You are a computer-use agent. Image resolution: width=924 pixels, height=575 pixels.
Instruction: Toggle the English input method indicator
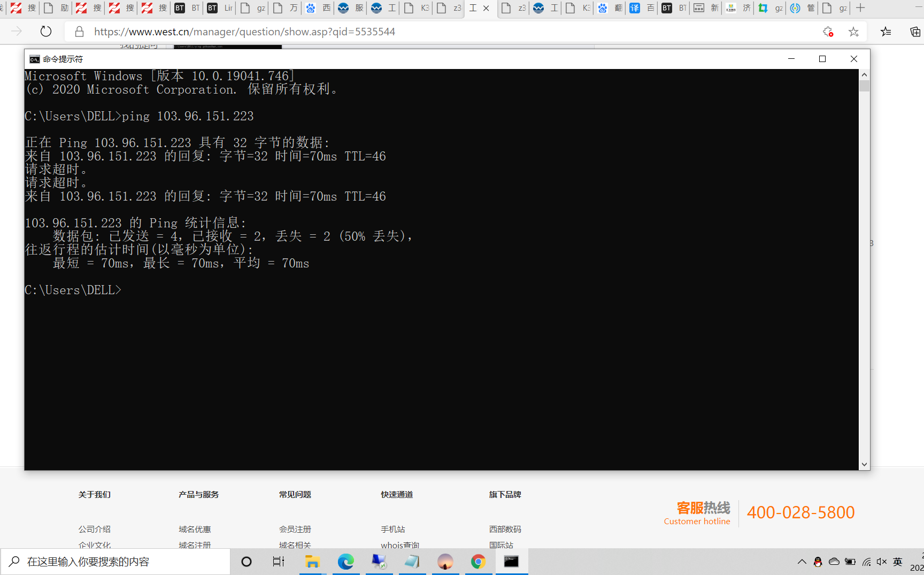(898, 562)
